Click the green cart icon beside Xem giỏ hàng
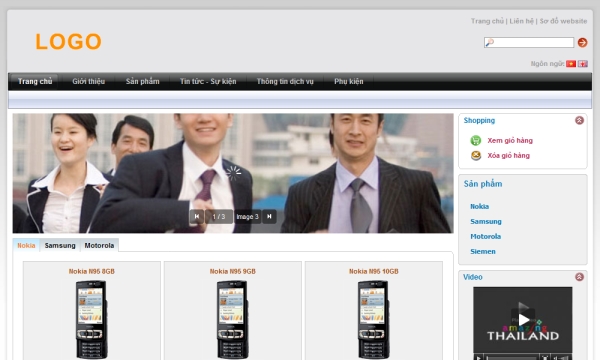This screenshot has height=360, width=600. 476,140
